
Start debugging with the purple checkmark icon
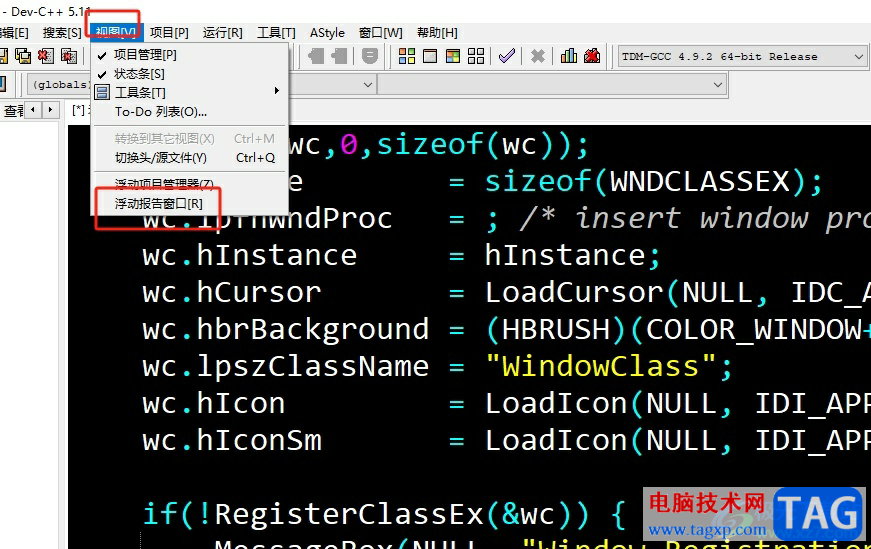tap(507, 56)
